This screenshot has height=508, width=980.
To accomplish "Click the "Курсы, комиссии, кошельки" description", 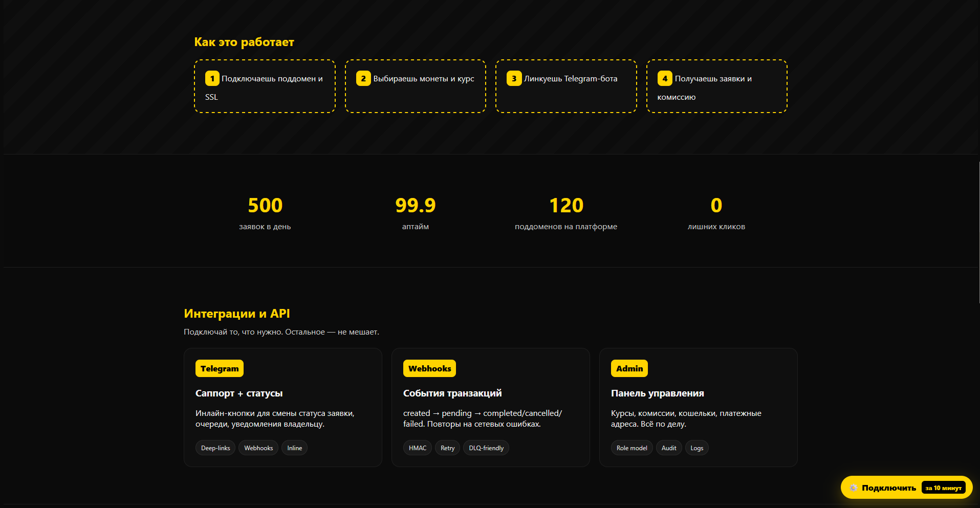I will point(686,418).
